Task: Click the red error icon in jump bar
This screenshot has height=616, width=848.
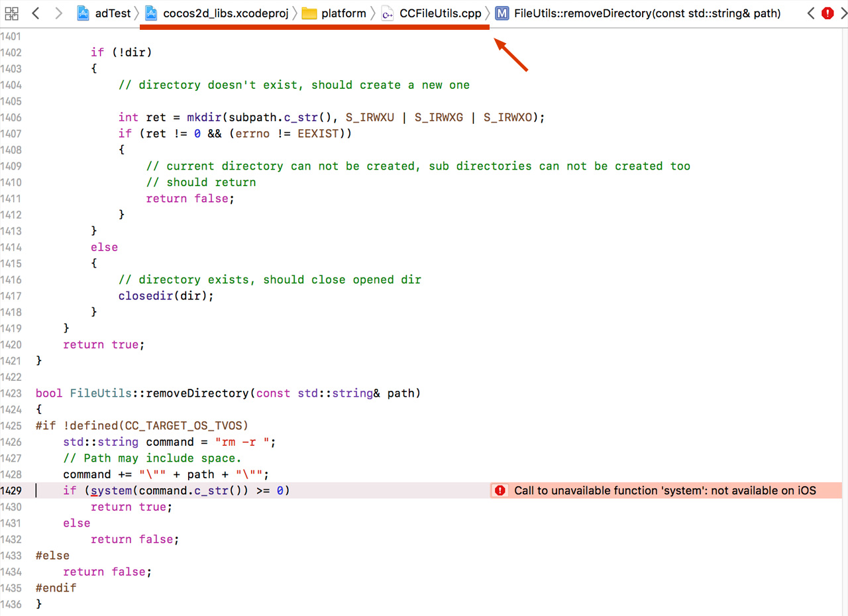Action: (827, 13)
